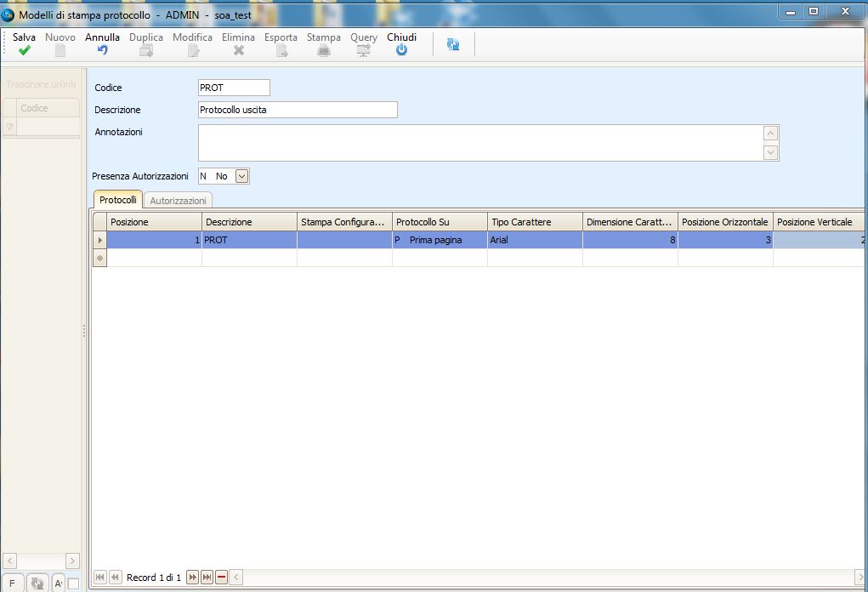Click the filter icon under the Codice column
Viewport: 868px width, 592px height.
click(10, 127)
